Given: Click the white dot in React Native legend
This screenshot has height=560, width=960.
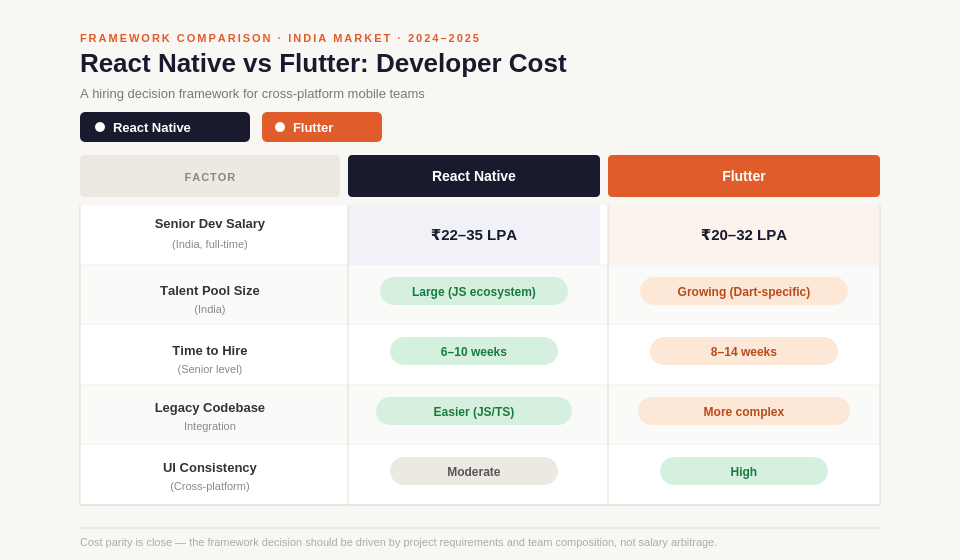Looking at the screenshot, I should pos(100,127).
